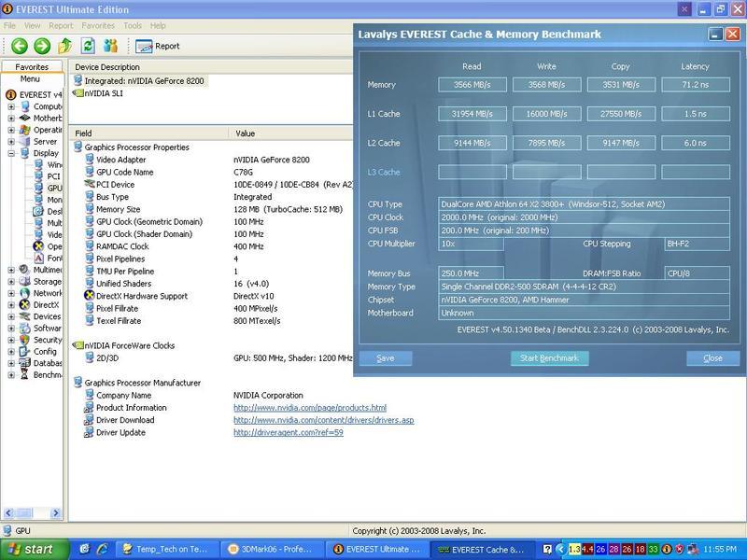Click the question mark icon in system tray
This screenshot has height=560, width=747.
click(547, 550)
